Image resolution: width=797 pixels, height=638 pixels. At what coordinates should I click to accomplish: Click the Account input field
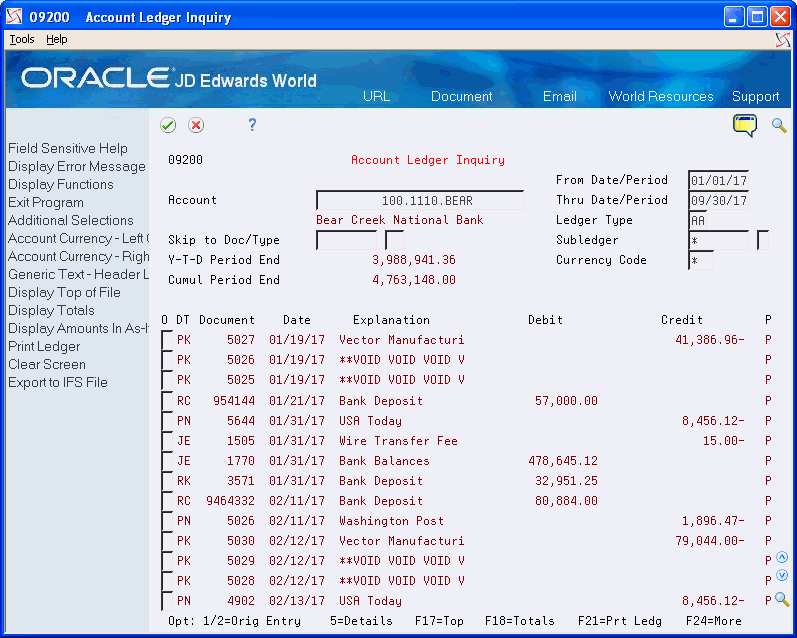420,200
